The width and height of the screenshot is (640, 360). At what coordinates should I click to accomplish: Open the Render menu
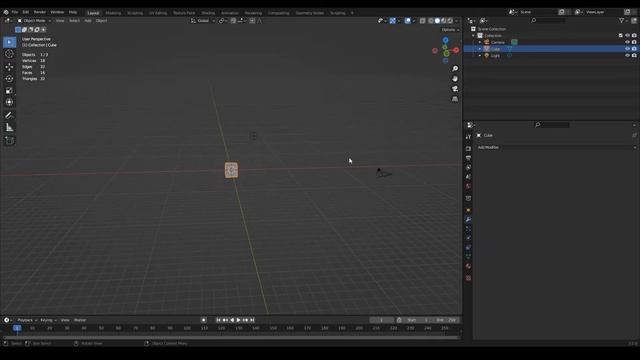coord(40,12)
